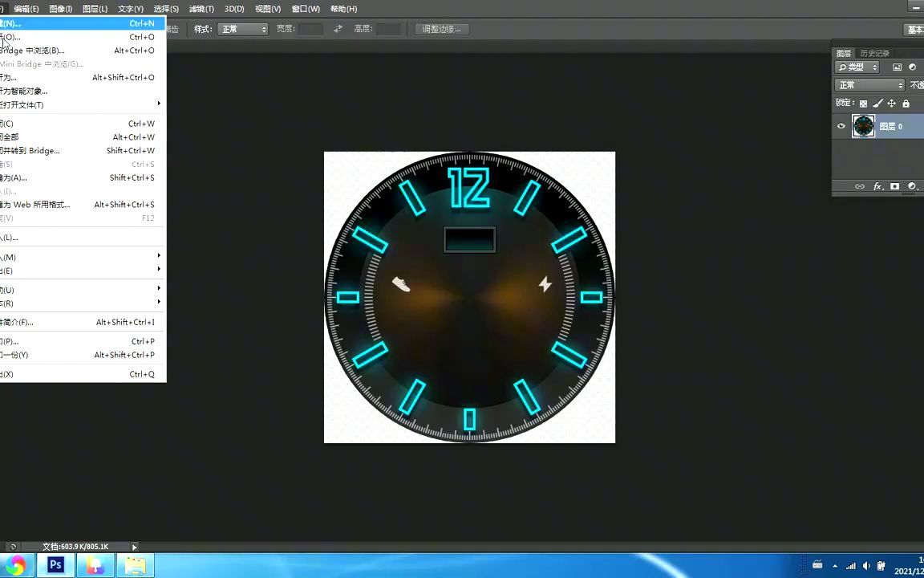Open the new adjustment layer icon
The image size is (924, 578).
coord(911,185)
